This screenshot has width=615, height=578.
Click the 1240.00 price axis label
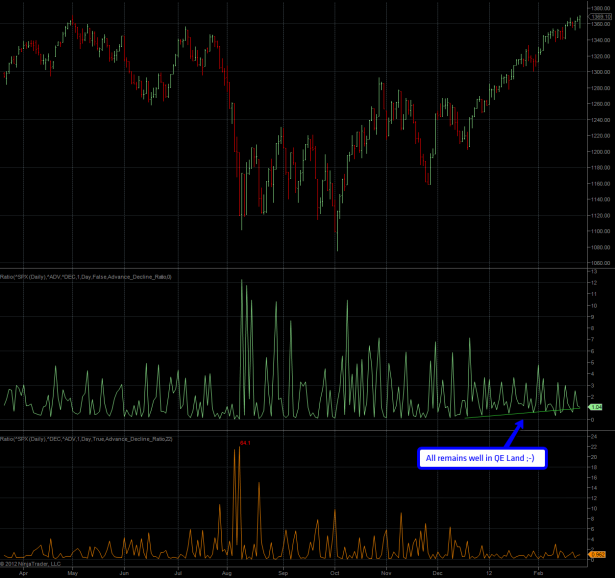pyautogui.click(x=600, y=120)
